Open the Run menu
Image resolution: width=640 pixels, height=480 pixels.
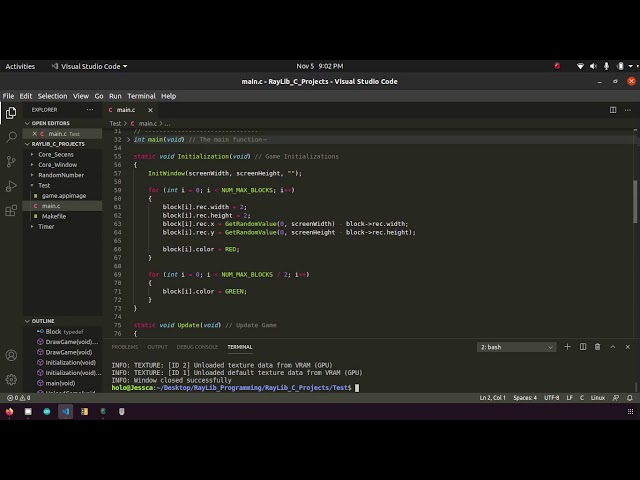[115, 96]
